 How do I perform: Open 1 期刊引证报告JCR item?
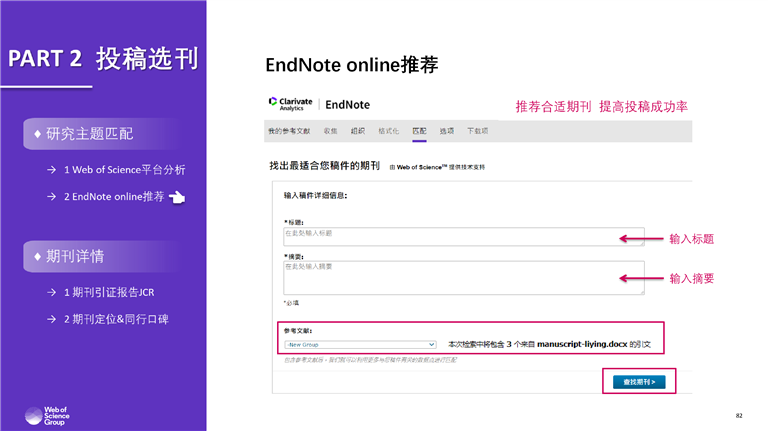tap(109, 292)
